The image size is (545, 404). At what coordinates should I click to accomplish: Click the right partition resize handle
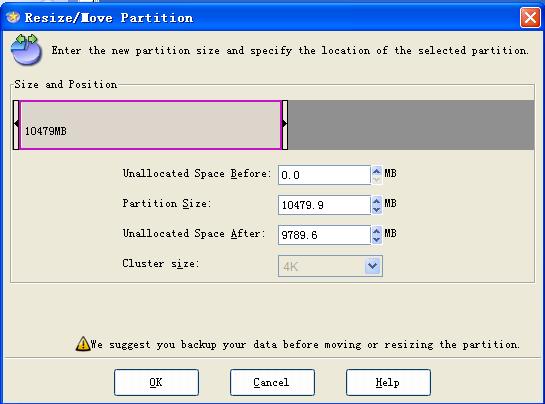click(285, 125)
